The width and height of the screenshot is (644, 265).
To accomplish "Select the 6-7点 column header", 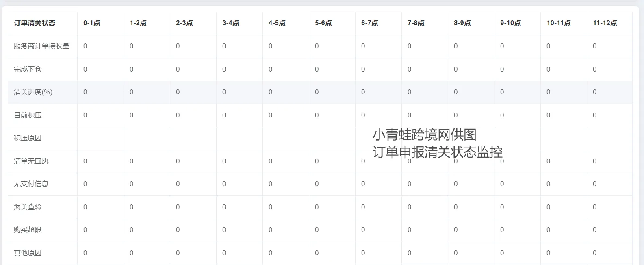I will point(370,23).
